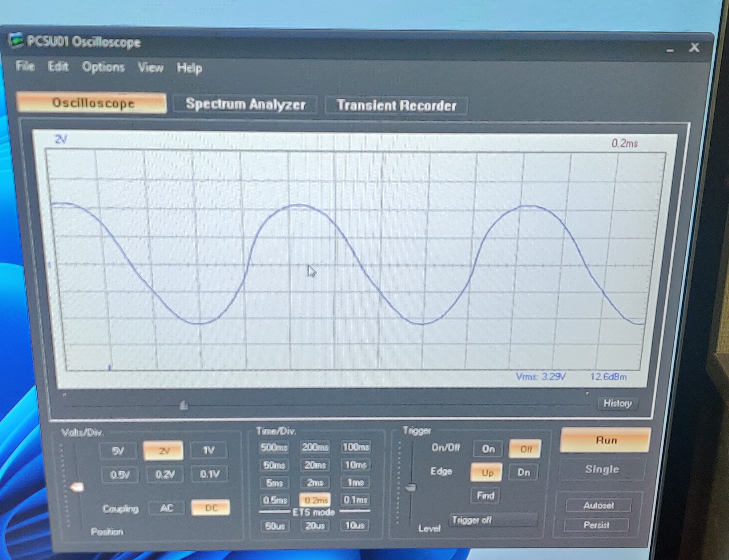Toggle the Persist button

point(596,525)
